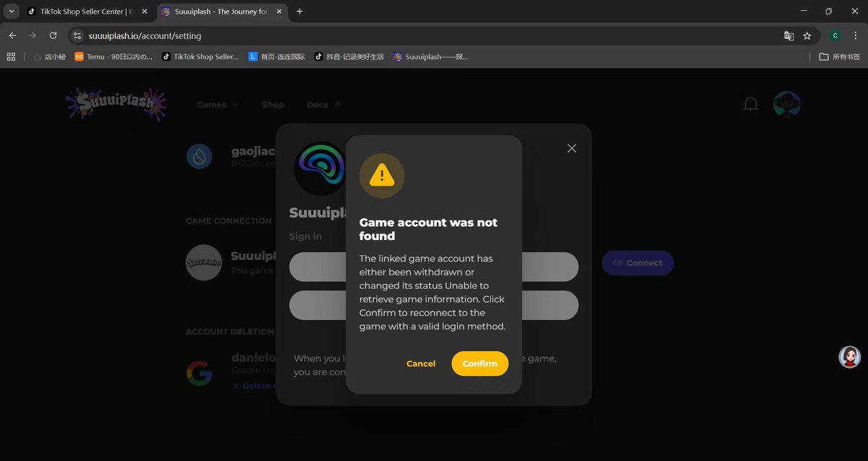Click the ACCOUNT DELETION section label
The image size is (868, 461).
[x=230, y=332]
